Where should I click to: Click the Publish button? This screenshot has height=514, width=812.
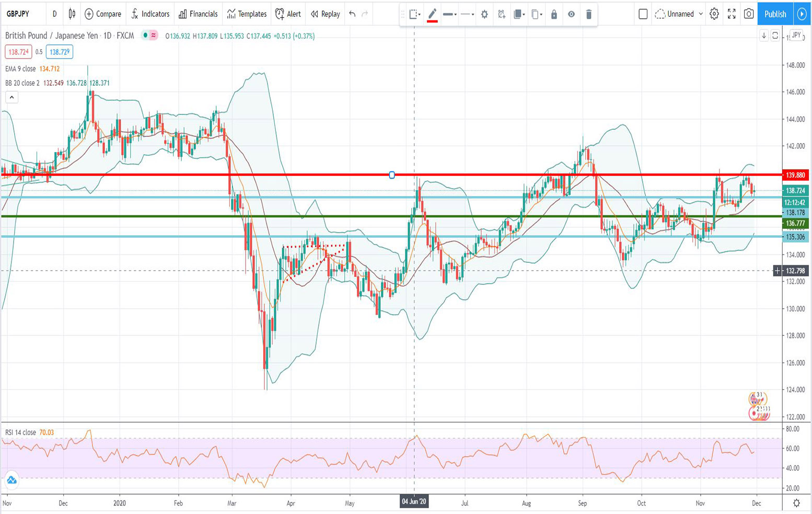(775, 14)
